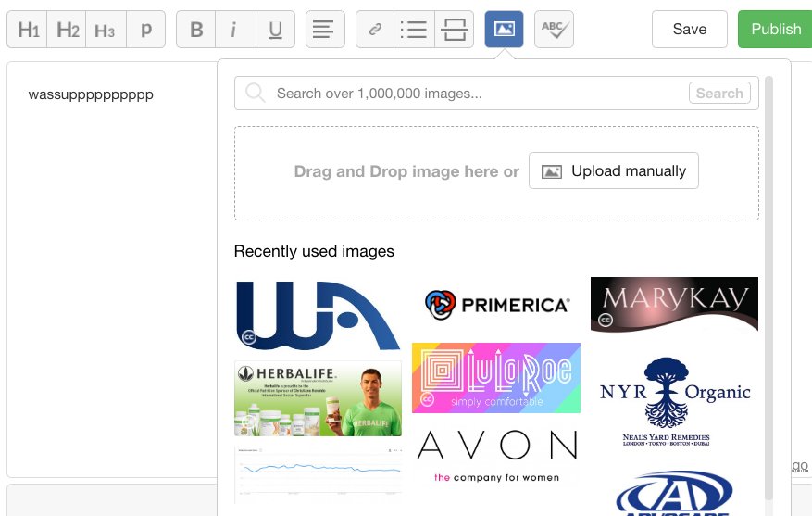
Task: Click the 'wassuppppppppppp' editor text
Action: [x=91, y=94]
